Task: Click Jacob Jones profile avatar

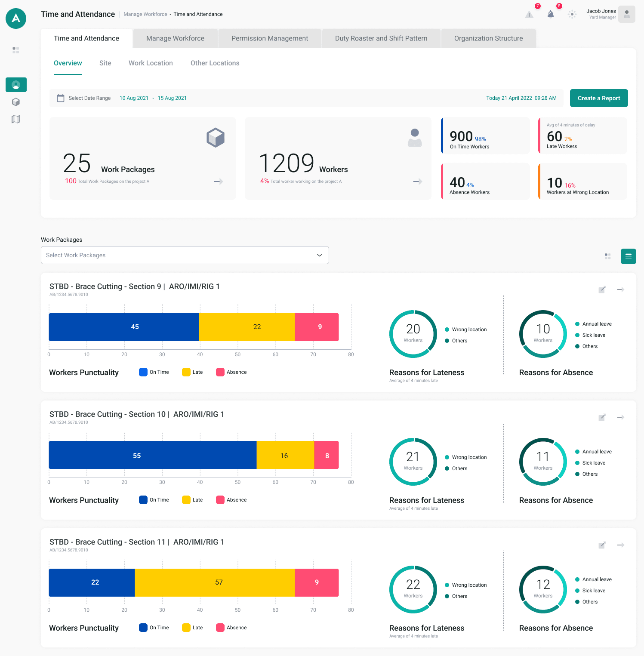Action: tap(627, 14)
